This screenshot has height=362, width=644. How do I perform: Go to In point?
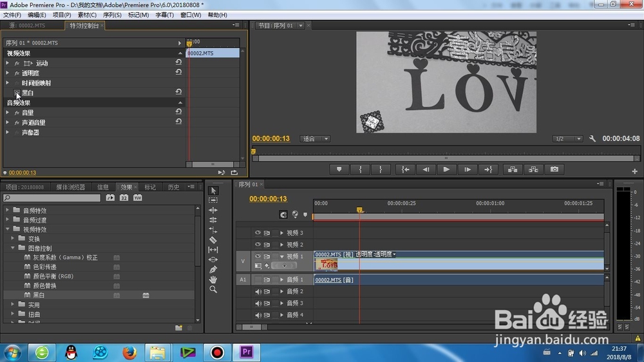tap(405, 169)
